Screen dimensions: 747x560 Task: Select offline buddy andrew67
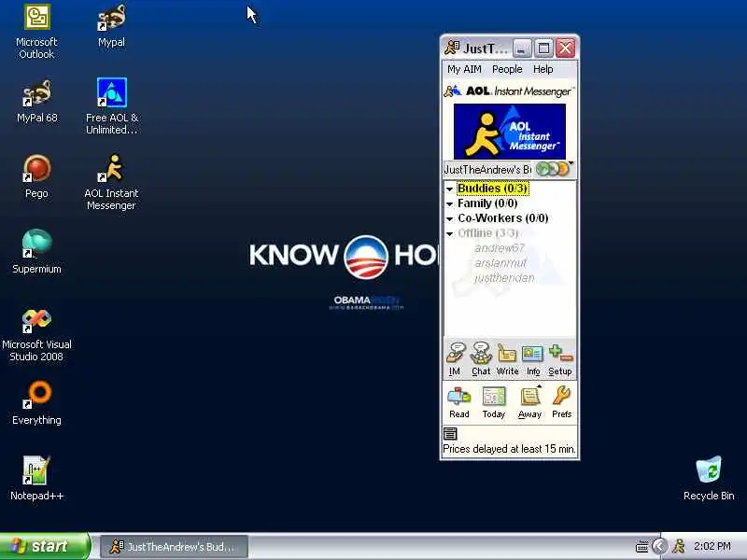[499, 248]
